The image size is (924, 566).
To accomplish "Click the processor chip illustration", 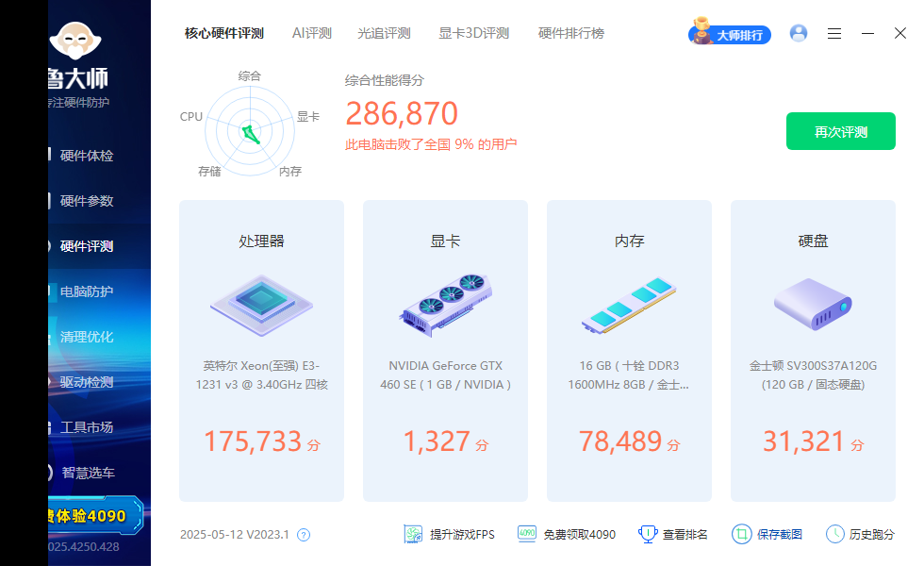I will click(x=262, y=306).
